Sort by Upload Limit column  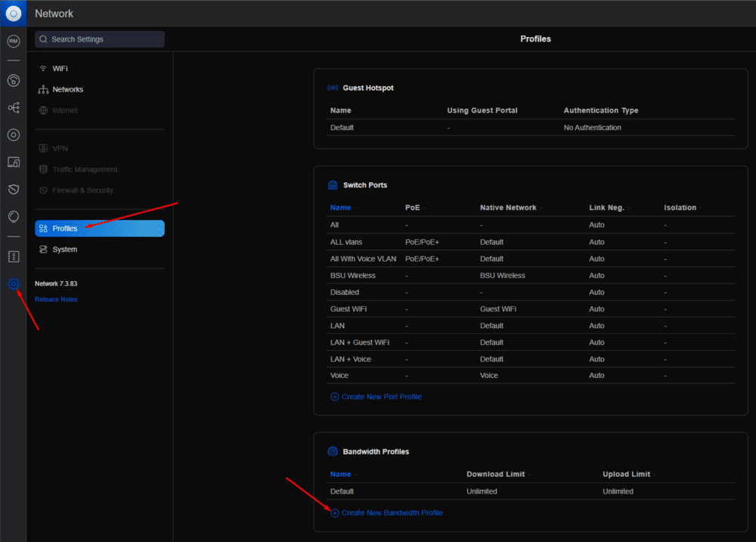click(626, 475)
